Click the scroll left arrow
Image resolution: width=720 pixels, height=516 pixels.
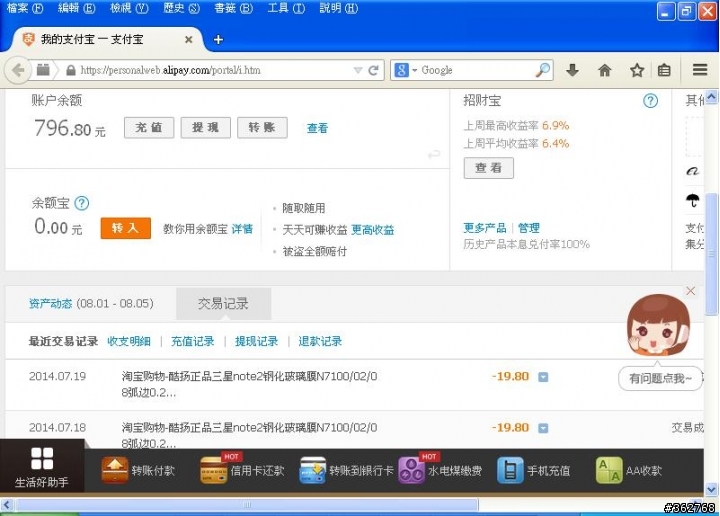click(x=6, y=505)
